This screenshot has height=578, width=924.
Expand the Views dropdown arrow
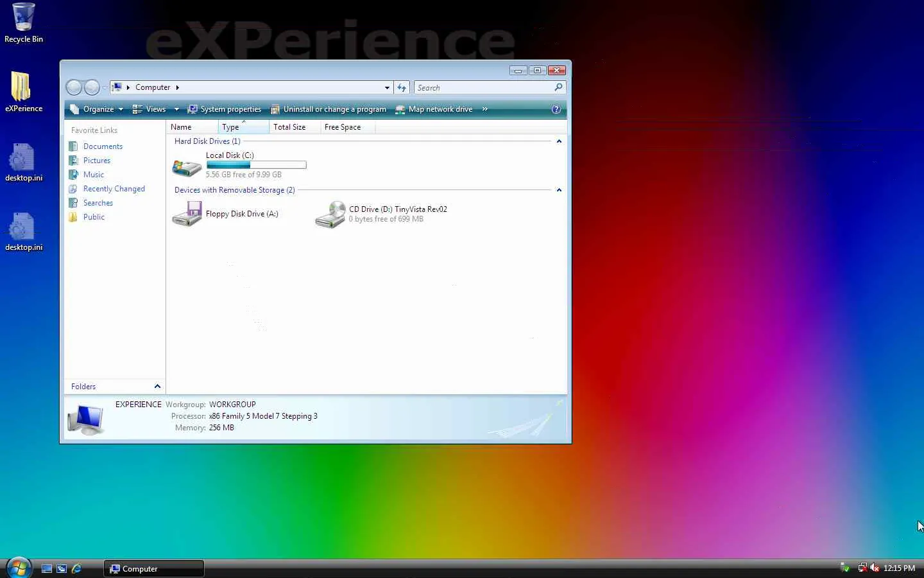click(176, 109)
